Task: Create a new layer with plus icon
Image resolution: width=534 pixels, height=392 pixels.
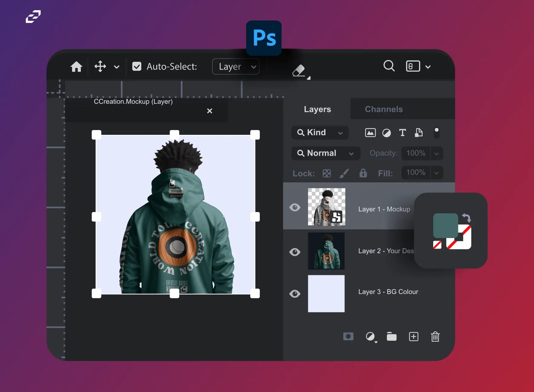Action: (x=414, y=336)
